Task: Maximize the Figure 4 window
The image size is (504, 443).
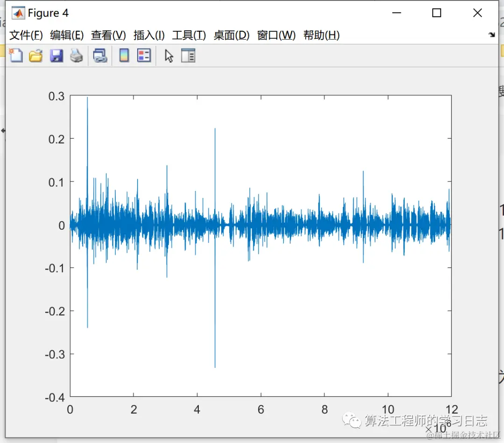Action: point(436,13)
